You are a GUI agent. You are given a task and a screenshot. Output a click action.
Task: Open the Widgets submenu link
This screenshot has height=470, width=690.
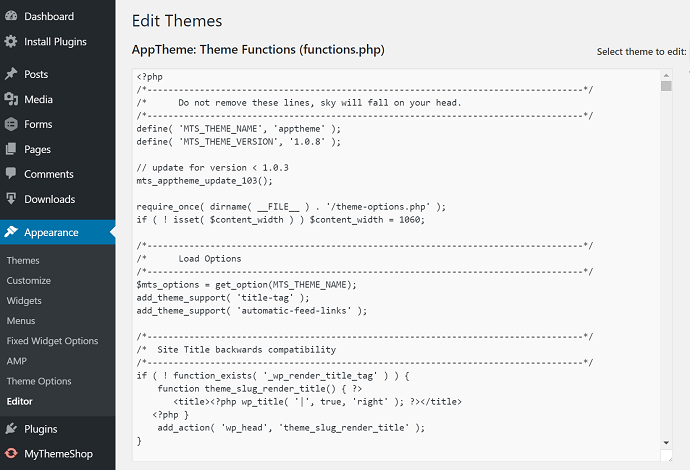click(24, 301)
